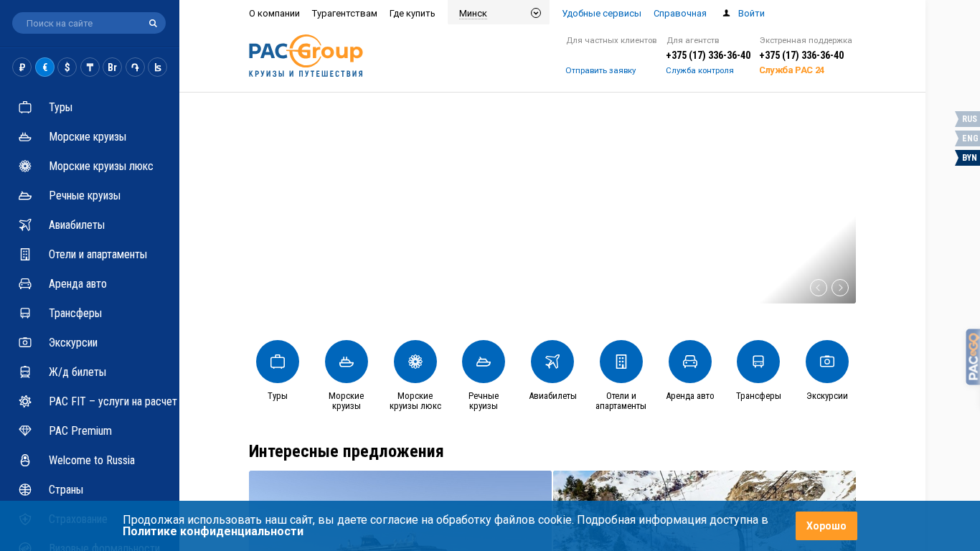Click the dropdown arrow next to Минск
980x551 pixels.
(536, 13)
